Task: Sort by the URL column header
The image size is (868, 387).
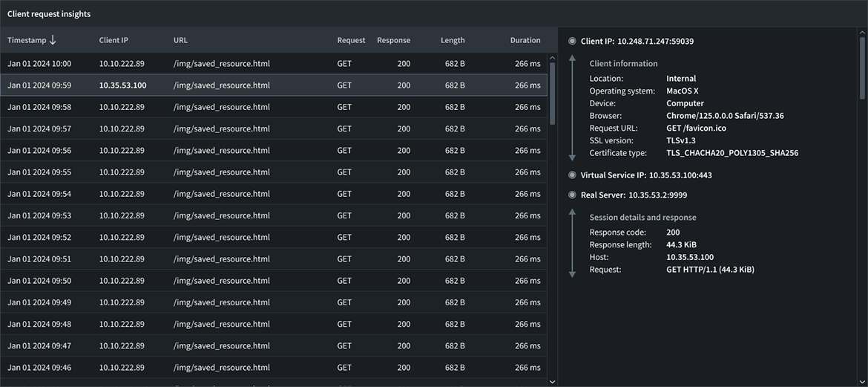Action: (180, 40)
